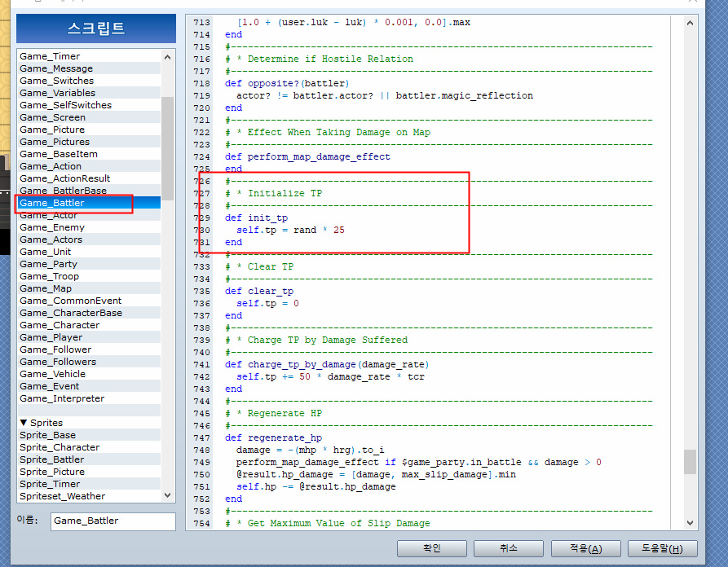728x567 pixels.
Task: Click code line 'def clear_tp'
Action: point(259,291)
